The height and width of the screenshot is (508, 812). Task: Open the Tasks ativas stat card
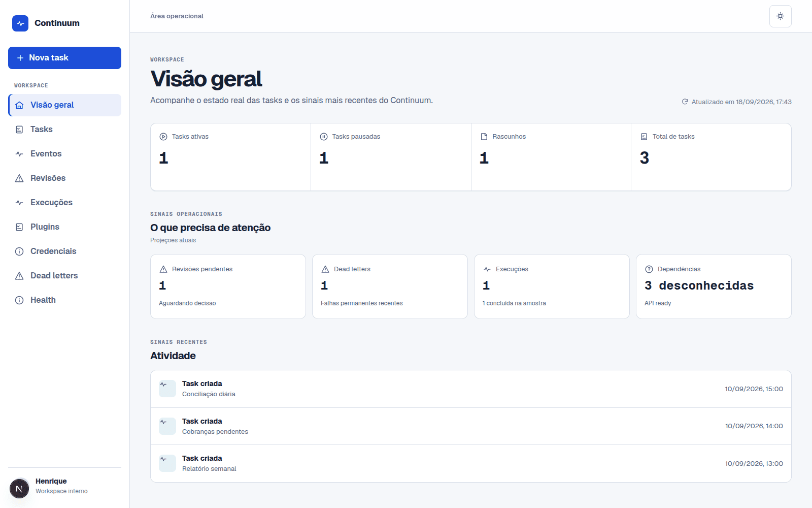point(231,157)
